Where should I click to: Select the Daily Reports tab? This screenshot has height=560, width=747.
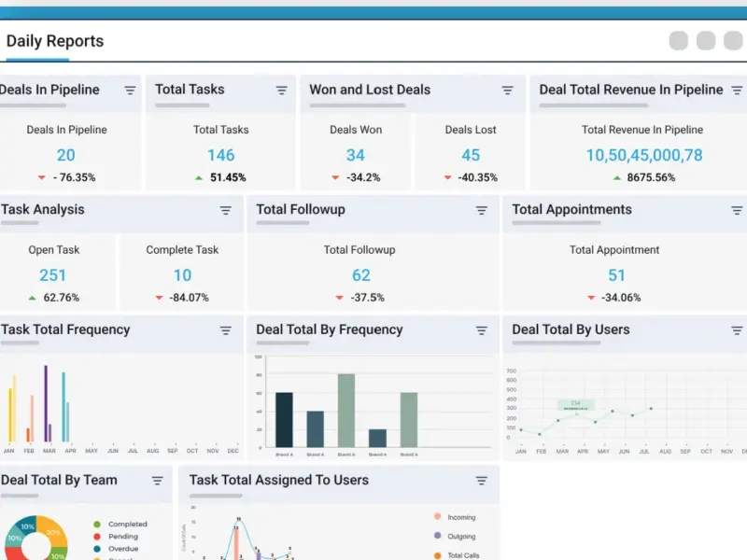pos(55,41)
